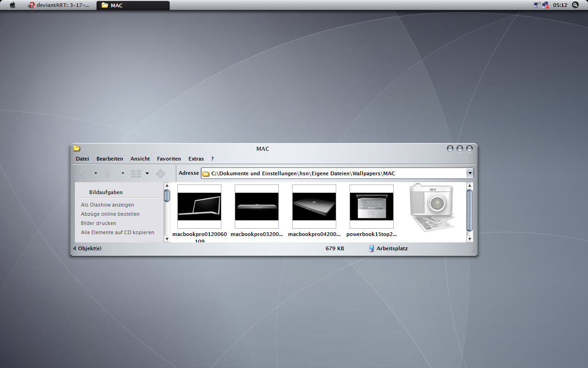Click the macbookpro03200... file name

pos(257,234)
